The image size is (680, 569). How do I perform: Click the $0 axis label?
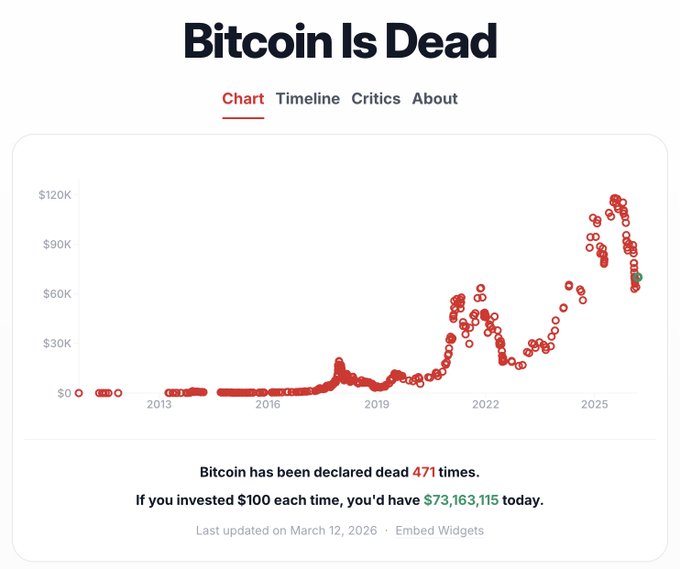point(64,393)
